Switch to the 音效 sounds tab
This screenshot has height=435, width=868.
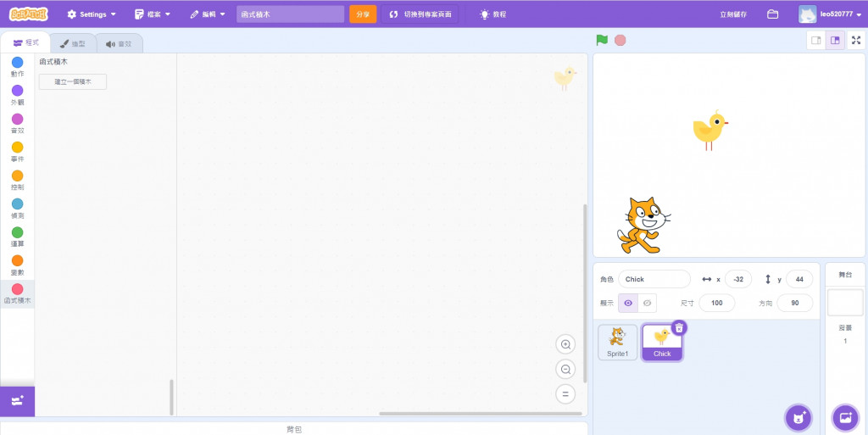point(119,43)
